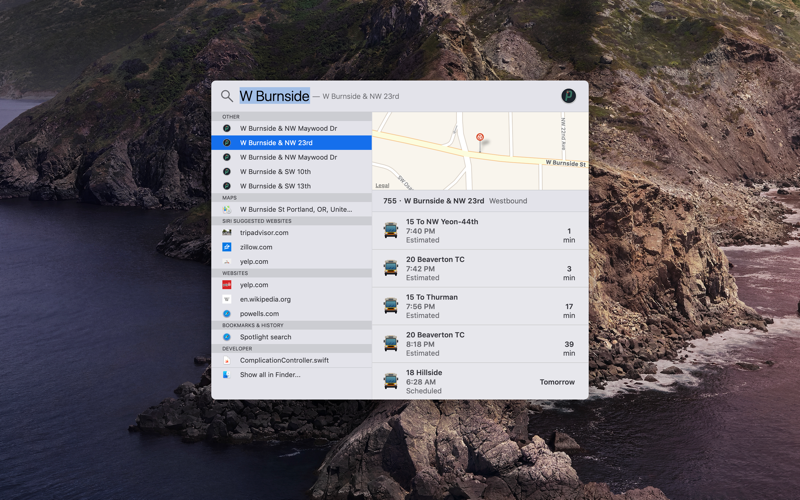This screenshot has height=500, width=800.
Task: Choose the W Burnside & SW 13th result
Action: coord(291,186)
